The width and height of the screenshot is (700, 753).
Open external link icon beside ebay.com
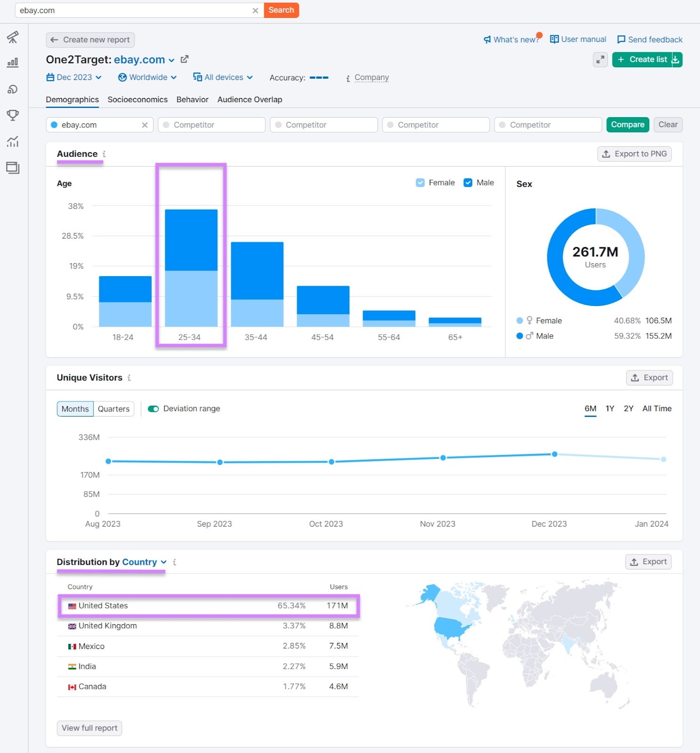tap(185, 59)
